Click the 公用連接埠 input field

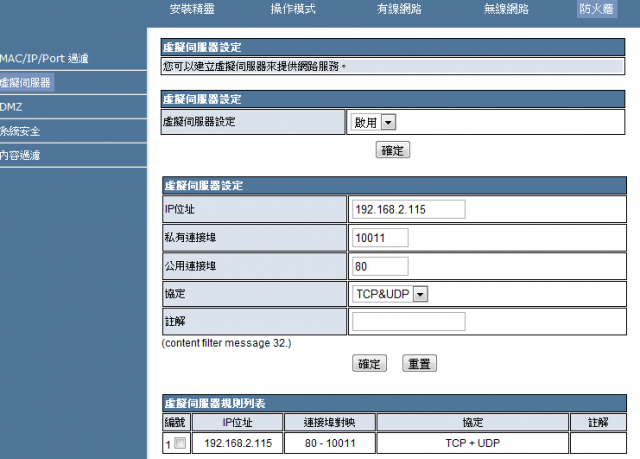point(380,266)
